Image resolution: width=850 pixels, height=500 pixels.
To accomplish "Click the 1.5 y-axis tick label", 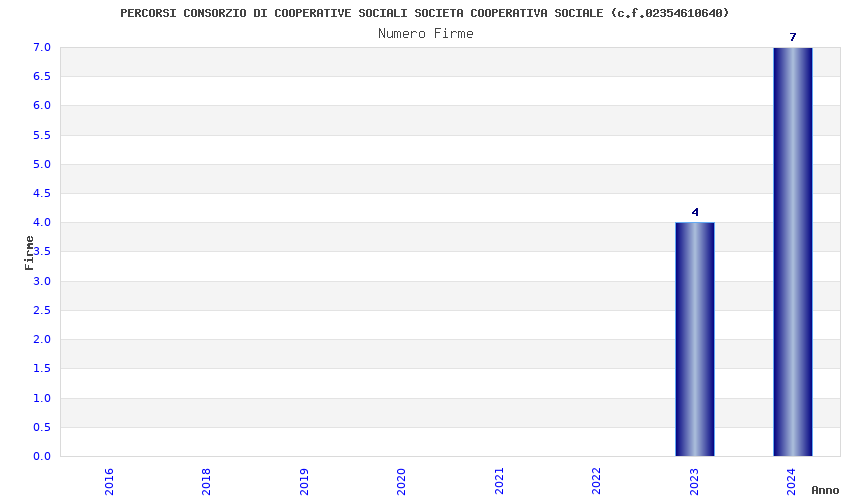I will point(42,369).
